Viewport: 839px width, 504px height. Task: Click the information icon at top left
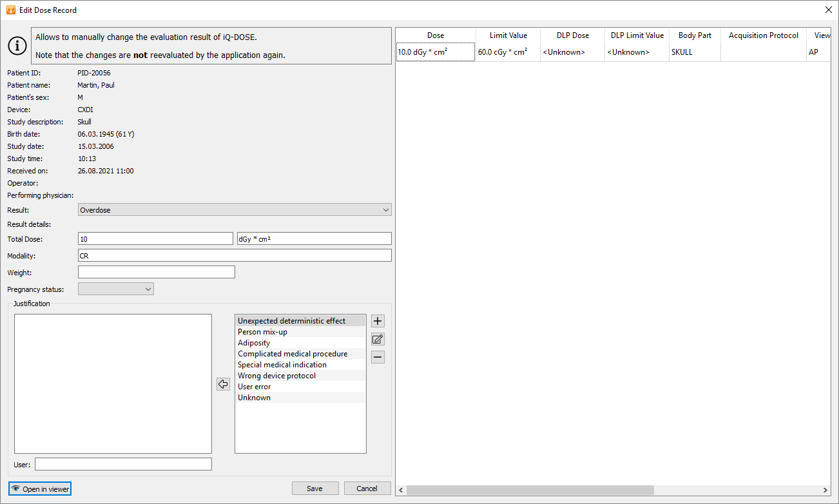pos(17,46)
